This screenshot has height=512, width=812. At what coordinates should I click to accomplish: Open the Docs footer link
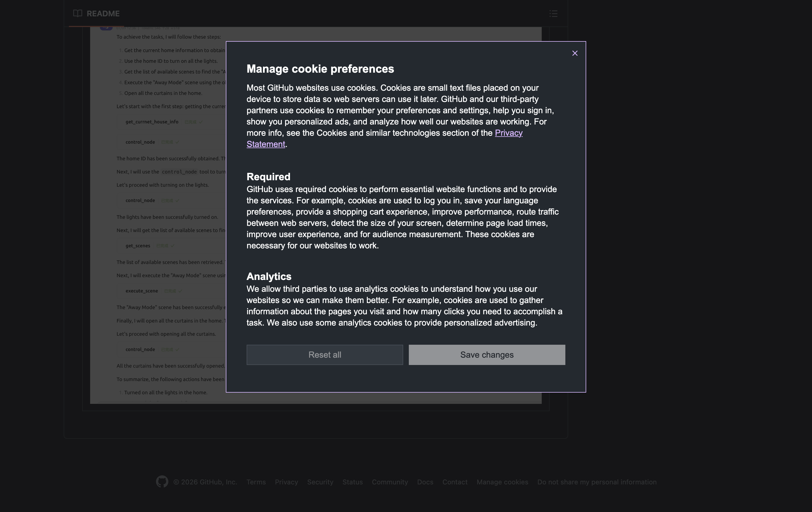(425, 482)
